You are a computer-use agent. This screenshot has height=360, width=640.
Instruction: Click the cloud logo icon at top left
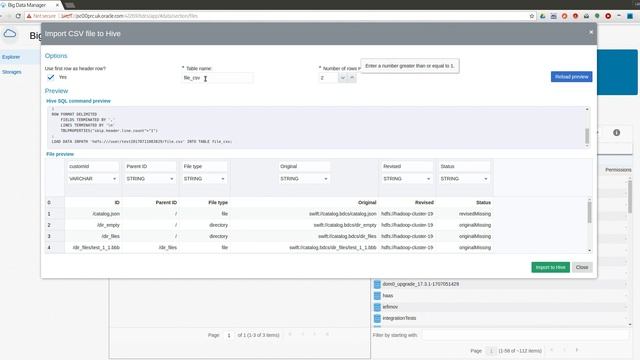pyautogui.click(x=10, y=34)
